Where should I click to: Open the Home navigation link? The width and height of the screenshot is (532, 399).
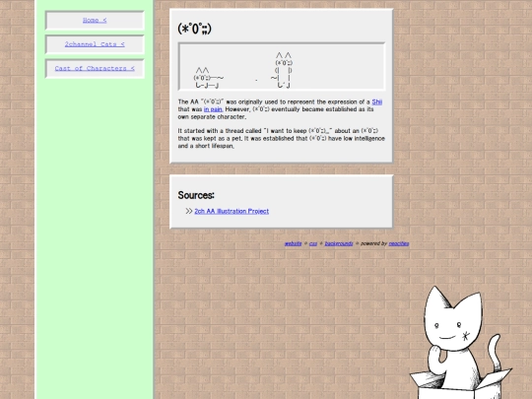95,21
